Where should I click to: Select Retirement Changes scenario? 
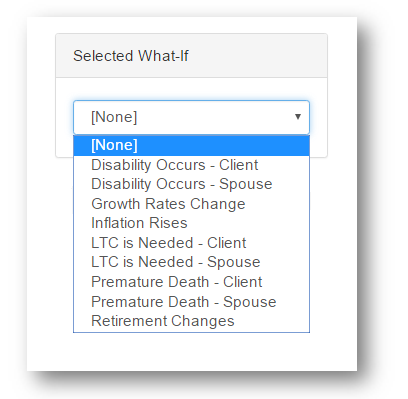coord(191,321)
